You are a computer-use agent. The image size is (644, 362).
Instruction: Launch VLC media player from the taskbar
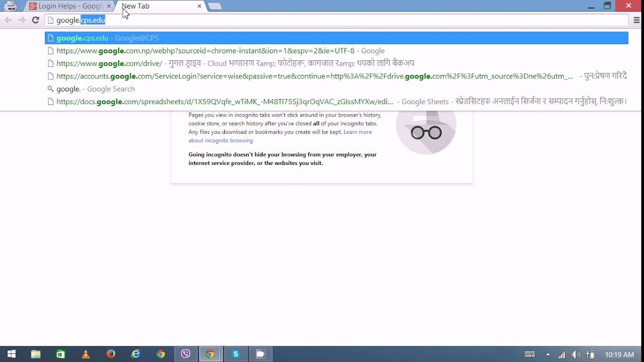tap(86, 354)
